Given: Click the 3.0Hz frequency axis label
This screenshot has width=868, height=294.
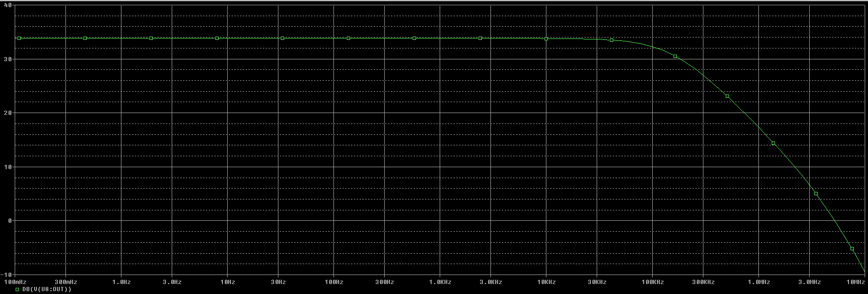Looking at the screenshot, I should tap(172, 282).
